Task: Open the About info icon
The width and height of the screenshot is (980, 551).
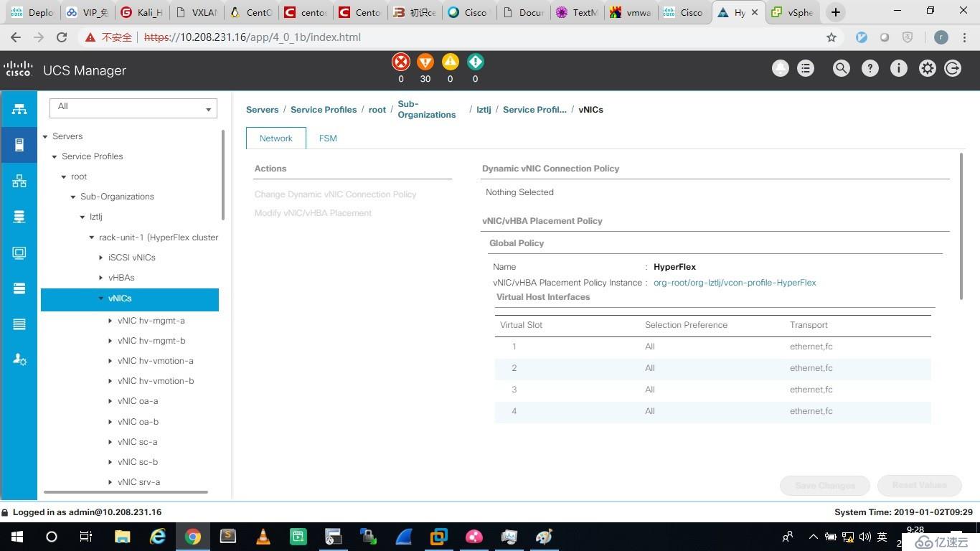Action: 899,68
